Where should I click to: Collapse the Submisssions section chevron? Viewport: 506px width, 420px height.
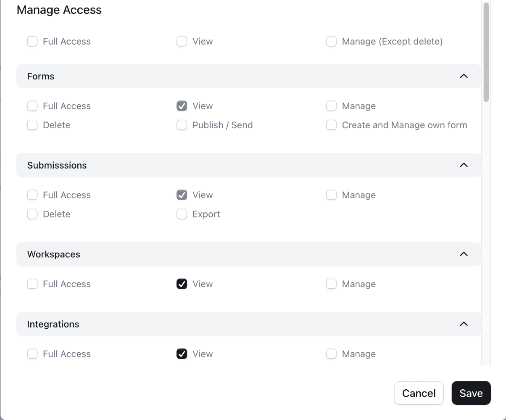pyautogui.click(x=464, y=165)
